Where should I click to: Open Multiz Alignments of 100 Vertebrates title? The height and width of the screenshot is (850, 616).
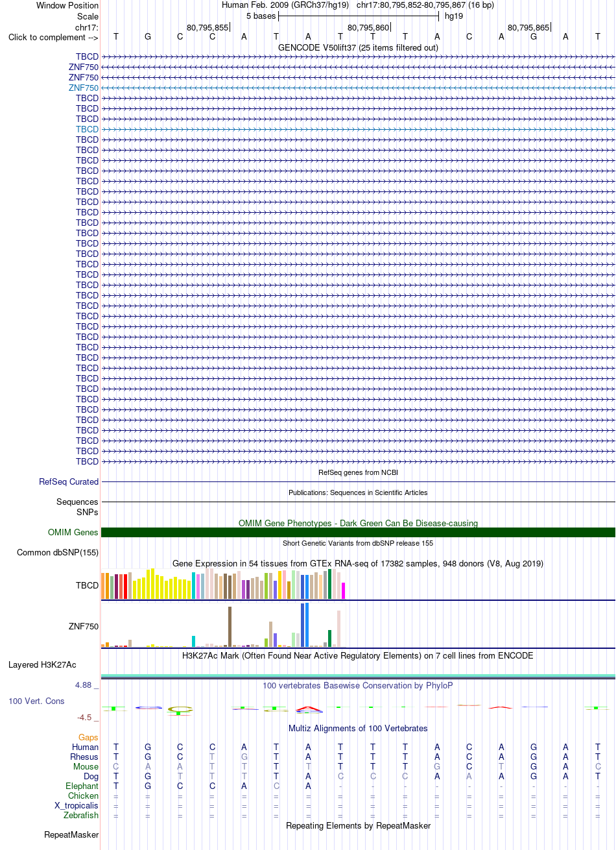(358, 728)
